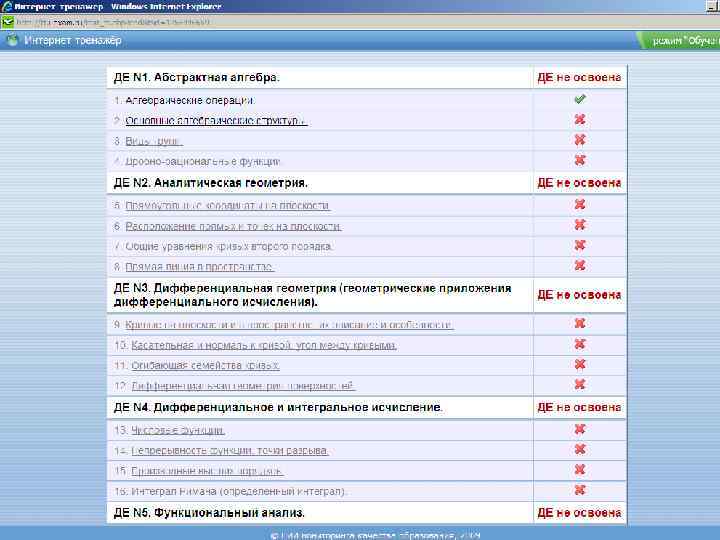
Task: Click Internet Explorer icon in title bar
Action: pyautogui.click(x=7, y=6)
